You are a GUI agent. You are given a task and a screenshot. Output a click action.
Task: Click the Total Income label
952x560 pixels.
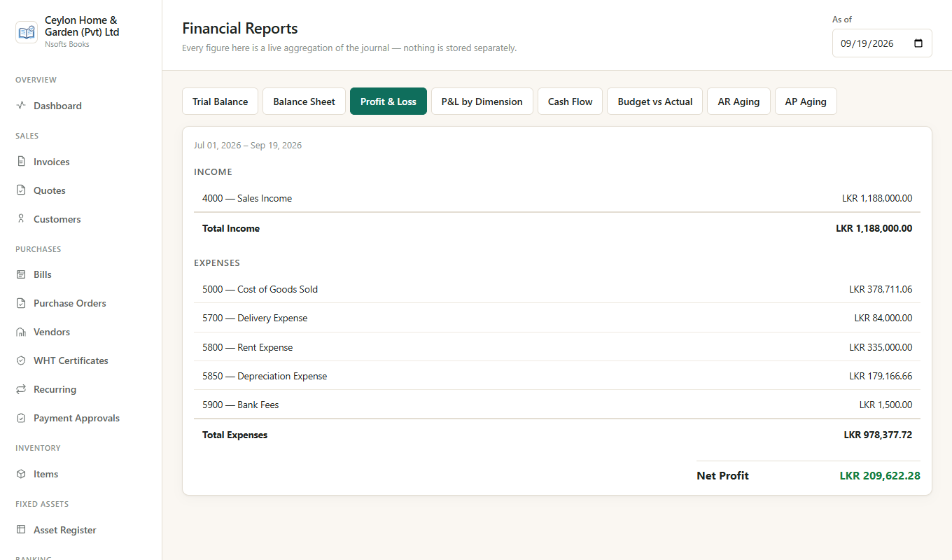coord(231,228)
